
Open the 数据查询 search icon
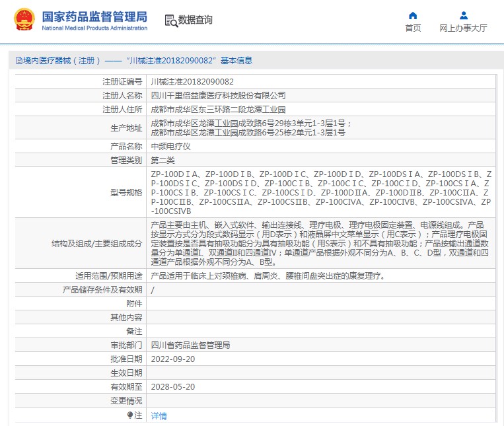(x=171, y=20)
